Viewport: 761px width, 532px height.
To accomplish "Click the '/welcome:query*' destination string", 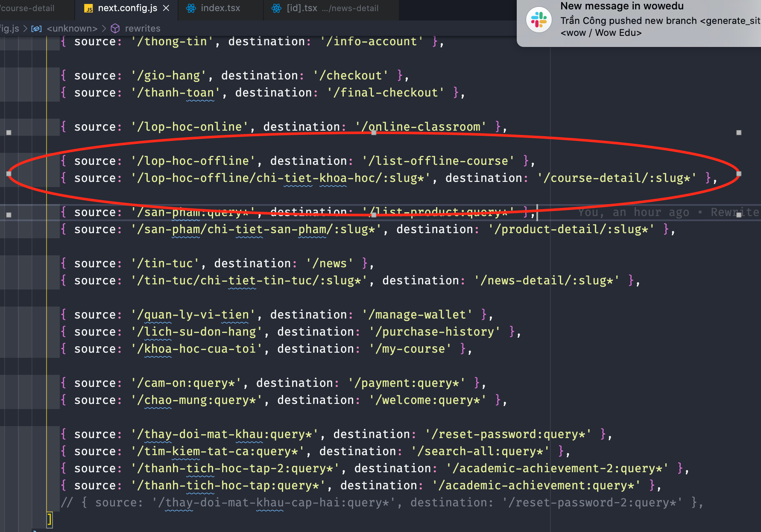I will [x=428, y=400].
